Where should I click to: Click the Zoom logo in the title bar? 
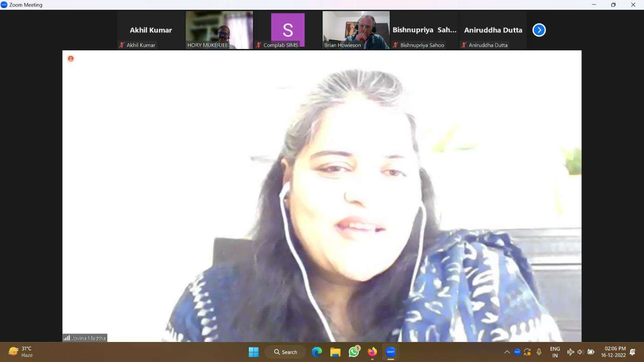click(x=4, y=5)
